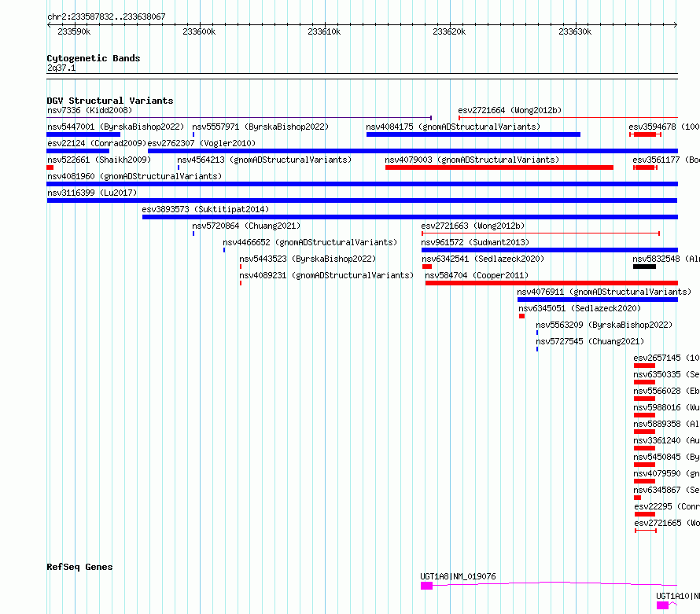Click the magenta UGT1A8 exon block
The width and height of the screenshot is (700, 614).
(x=427, y=586)
